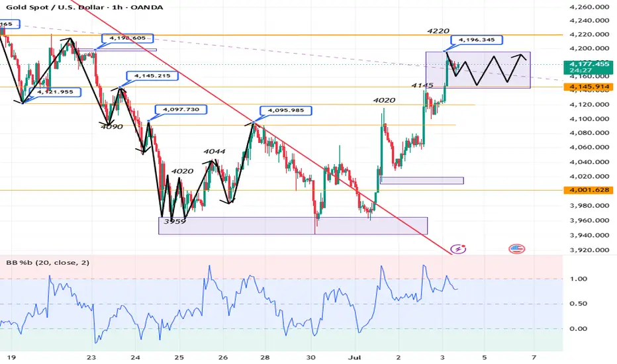Select the BB %b (20, close, 2) indicator label
The image size is (617, 364).
[48, 263]
